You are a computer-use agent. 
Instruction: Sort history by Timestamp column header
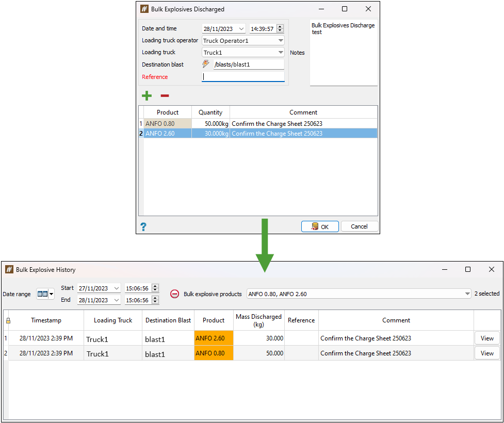point(46,320)
